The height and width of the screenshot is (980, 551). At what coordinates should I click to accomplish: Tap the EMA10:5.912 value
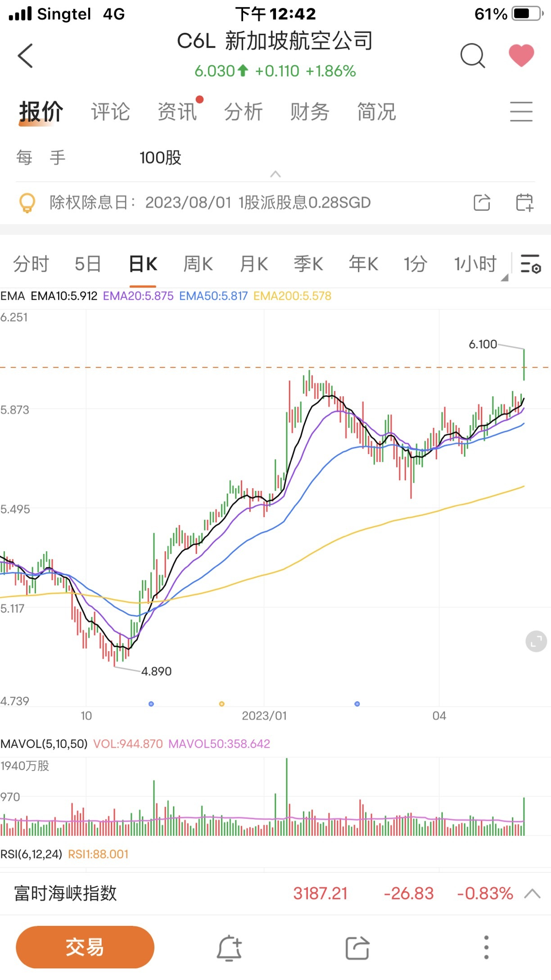pos(64,296)
